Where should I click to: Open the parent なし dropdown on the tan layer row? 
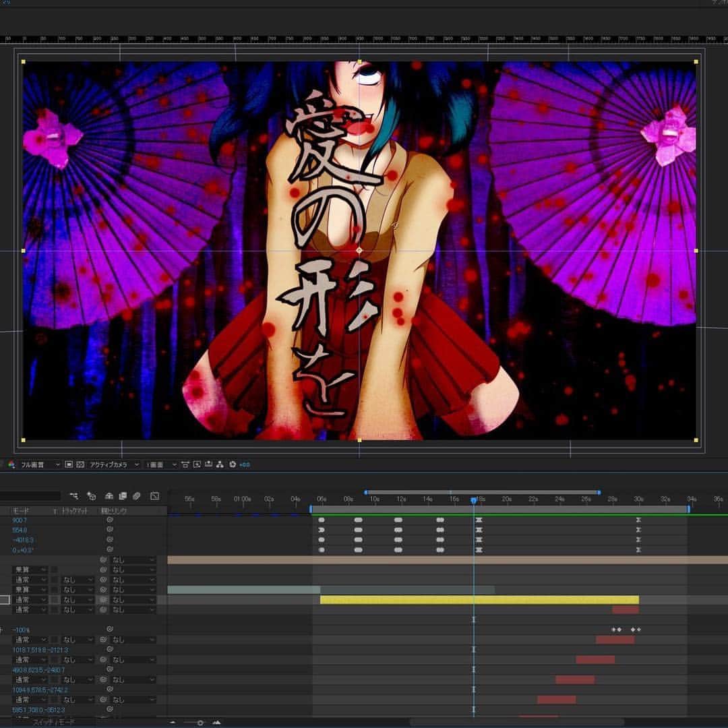tap(133, 560)
